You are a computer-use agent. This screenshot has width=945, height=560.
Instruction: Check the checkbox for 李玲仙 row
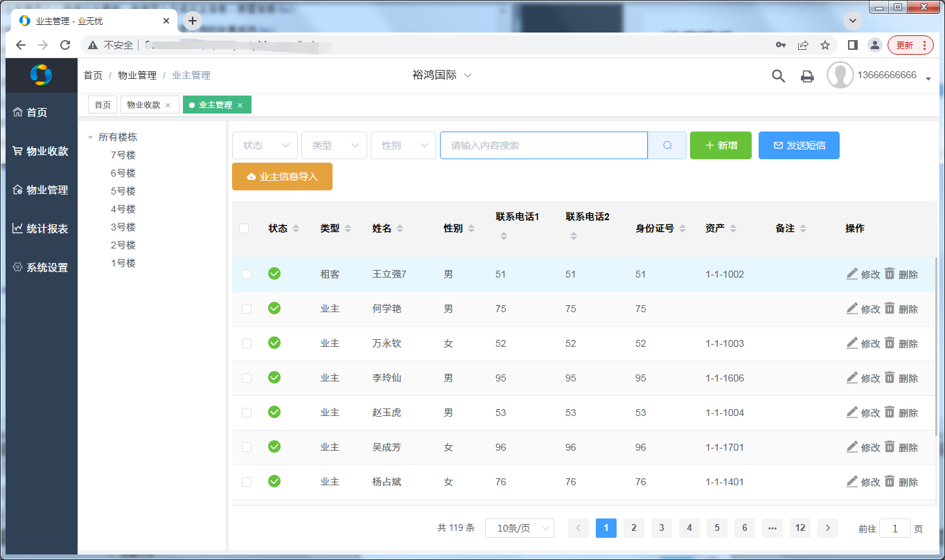point(247,378)
